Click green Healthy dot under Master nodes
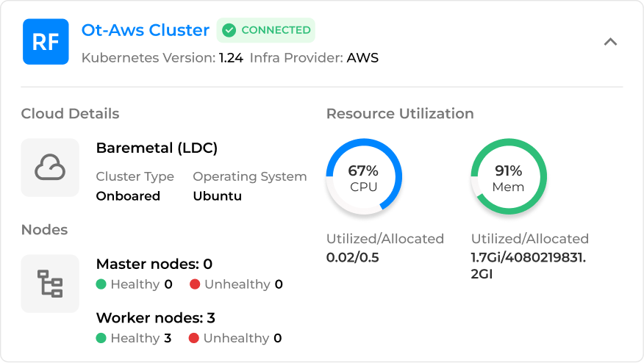Viewport: 644px width, 363px height. pos(101,284)
